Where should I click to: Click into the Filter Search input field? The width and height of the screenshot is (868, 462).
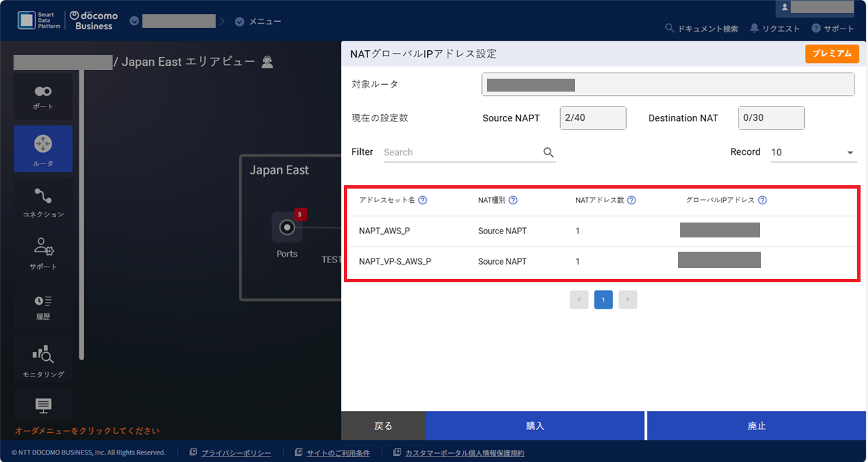pos(461,153)
